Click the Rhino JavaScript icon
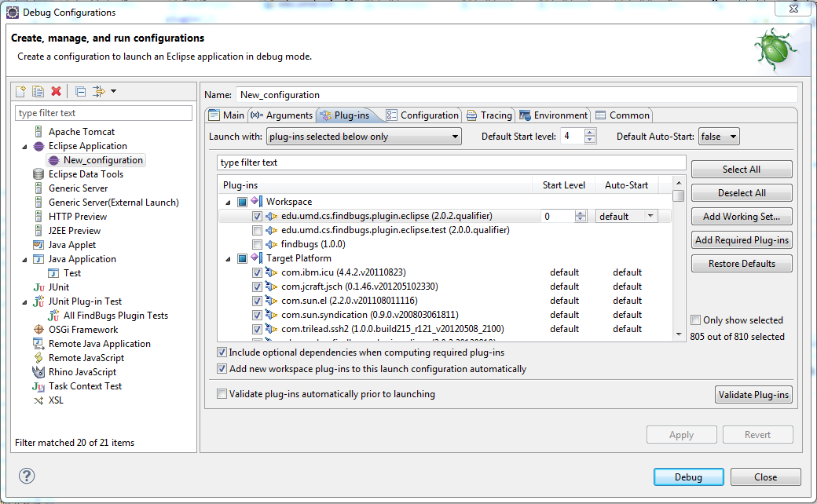The image size is (817, 504). 38,372
